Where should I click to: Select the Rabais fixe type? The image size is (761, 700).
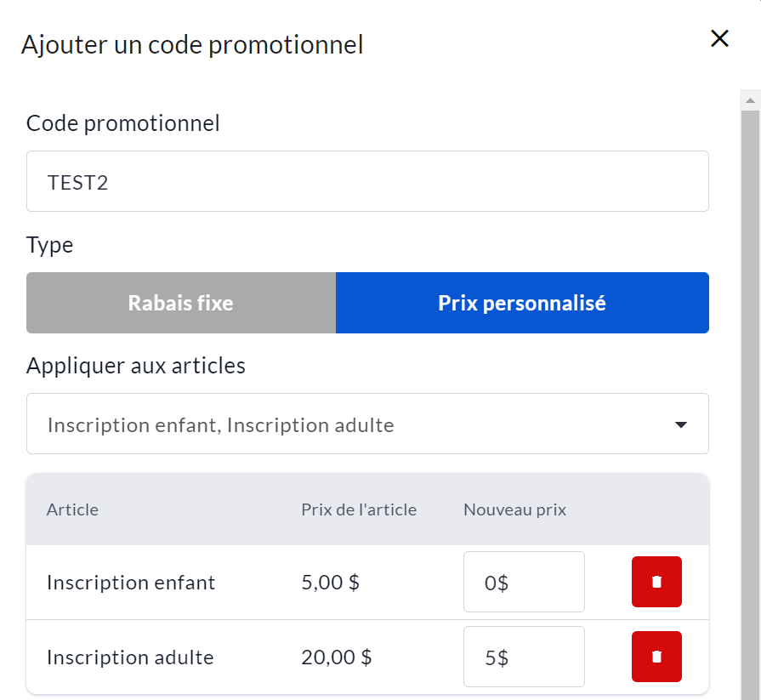coord(181,303)
